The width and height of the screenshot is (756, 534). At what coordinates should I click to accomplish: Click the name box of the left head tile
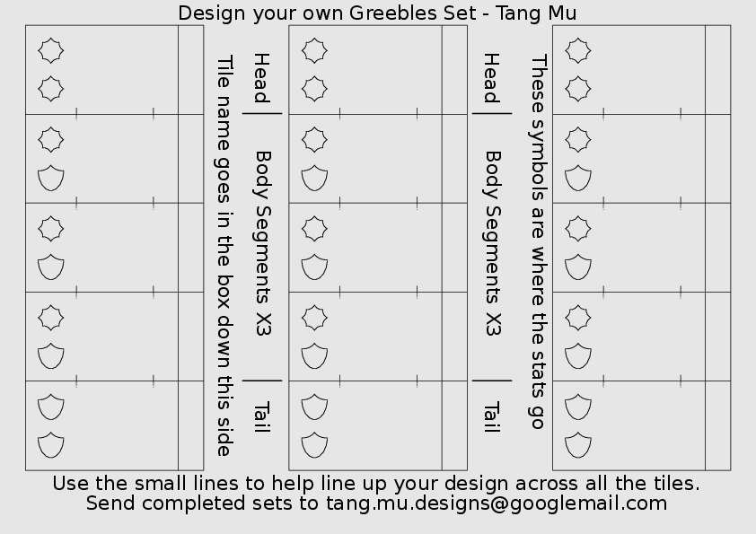pyautogui.click(x=190, y=70)
